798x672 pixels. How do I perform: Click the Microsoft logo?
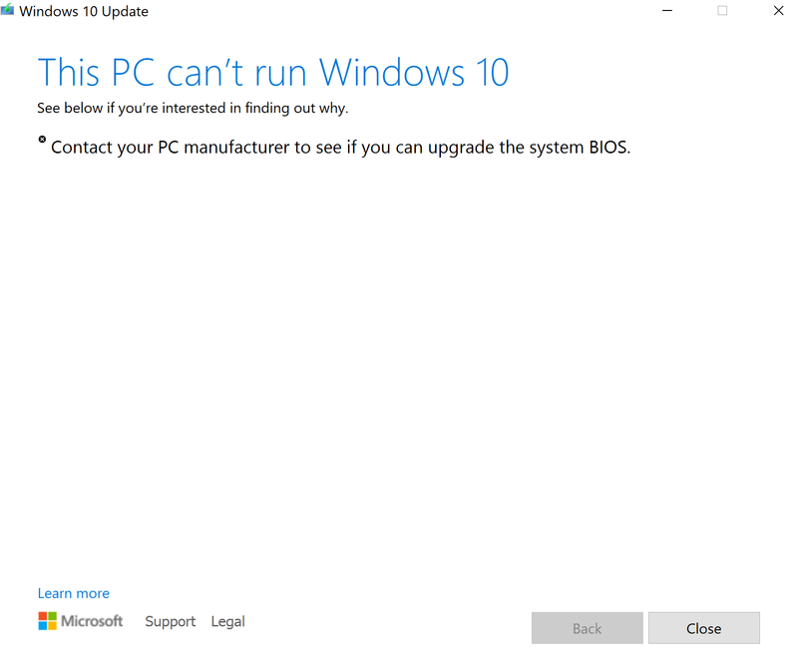[x=81, y=620]
